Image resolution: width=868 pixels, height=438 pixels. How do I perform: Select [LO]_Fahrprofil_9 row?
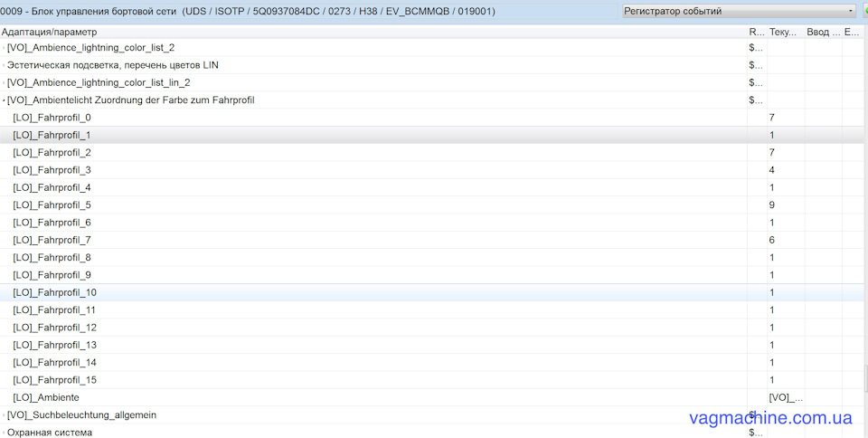pyautogui.click(x=432, y=275)
